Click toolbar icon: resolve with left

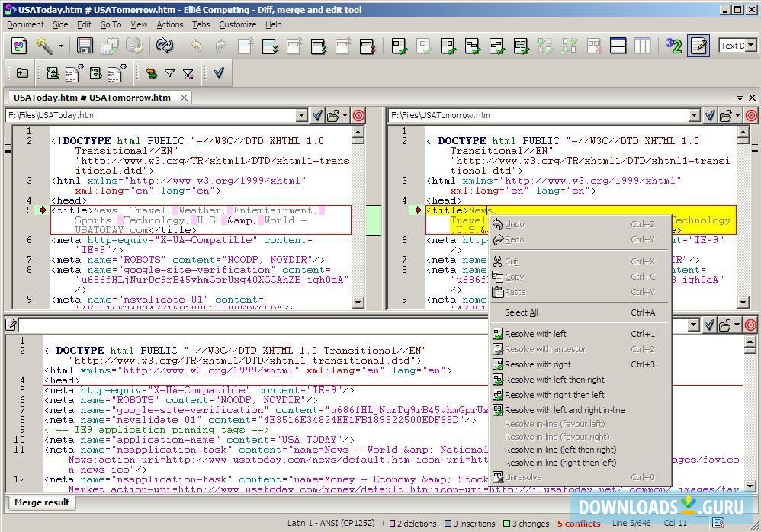[x=399, y=46]
